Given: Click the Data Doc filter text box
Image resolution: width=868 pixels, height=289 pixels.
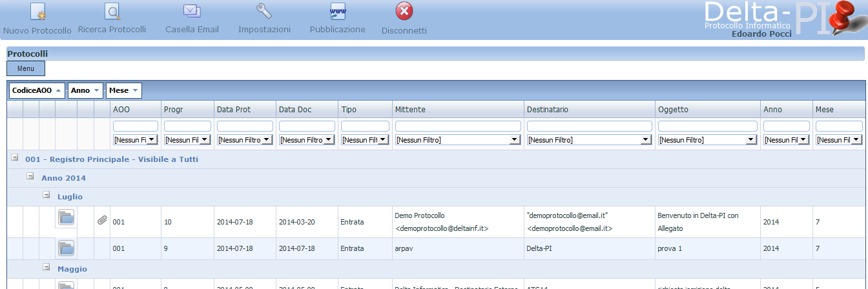Looking at the screenshot, I should pyautogui.click(x=307, y=126).
